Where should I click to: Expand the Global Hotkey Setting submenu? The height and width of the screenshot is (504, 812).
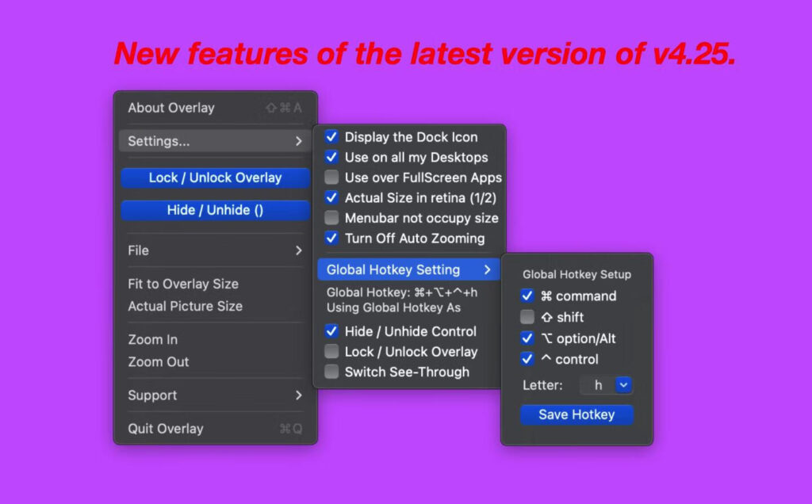tap(408, 269)
